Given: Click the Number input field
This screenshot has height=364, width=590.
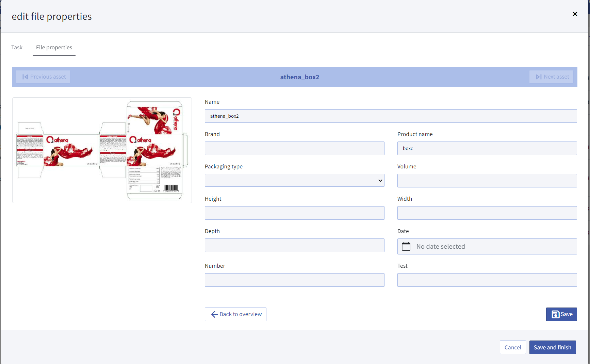Looking at the screenshot, I should 294,280.
